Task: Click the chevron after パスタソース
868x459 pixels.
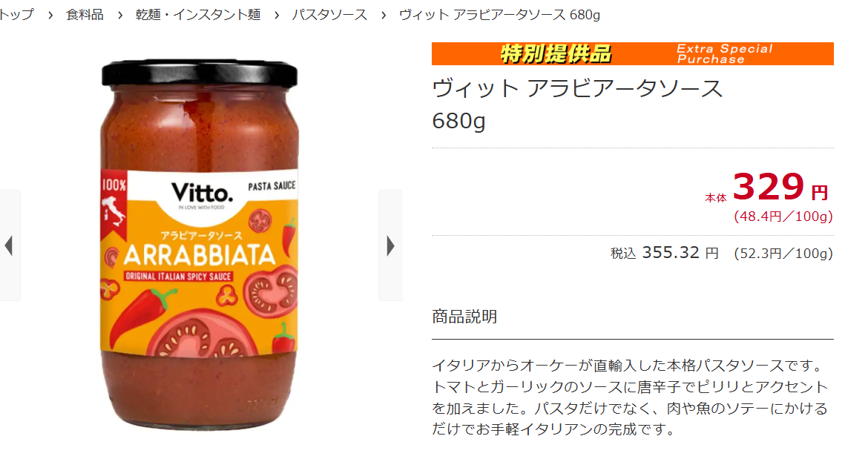Action: 384,16
